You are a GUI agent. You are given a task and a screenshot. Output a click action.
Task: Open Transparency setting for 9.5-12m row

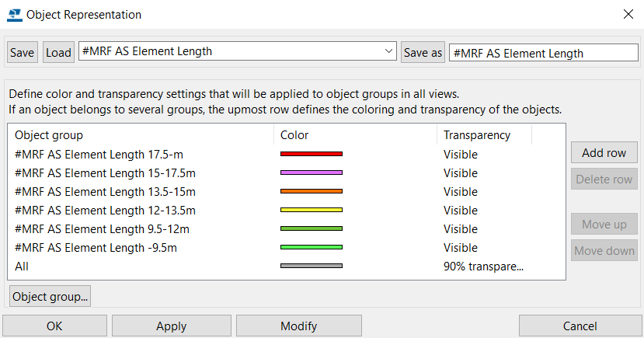point(461,228)
